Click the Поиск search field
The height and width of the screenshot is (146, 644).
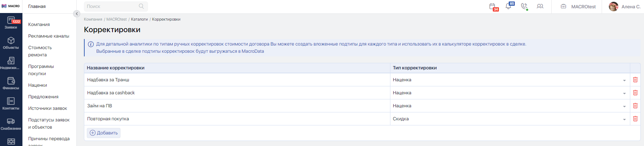tap(112, 6)
